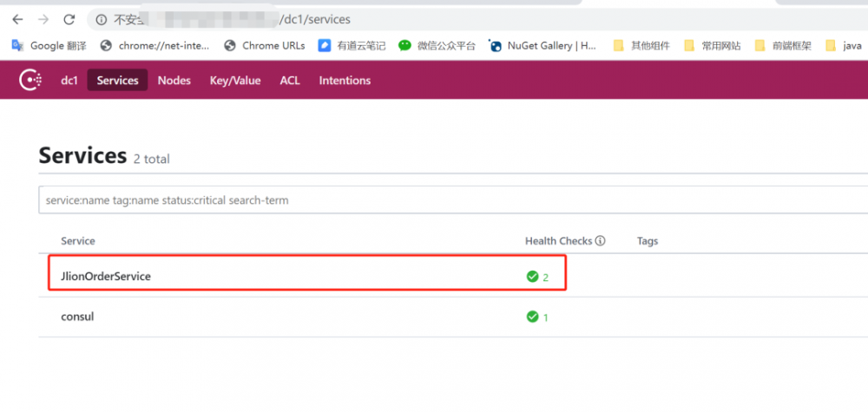
Task: Reload the page with refresh icon
Action: (x=69, y=19)
